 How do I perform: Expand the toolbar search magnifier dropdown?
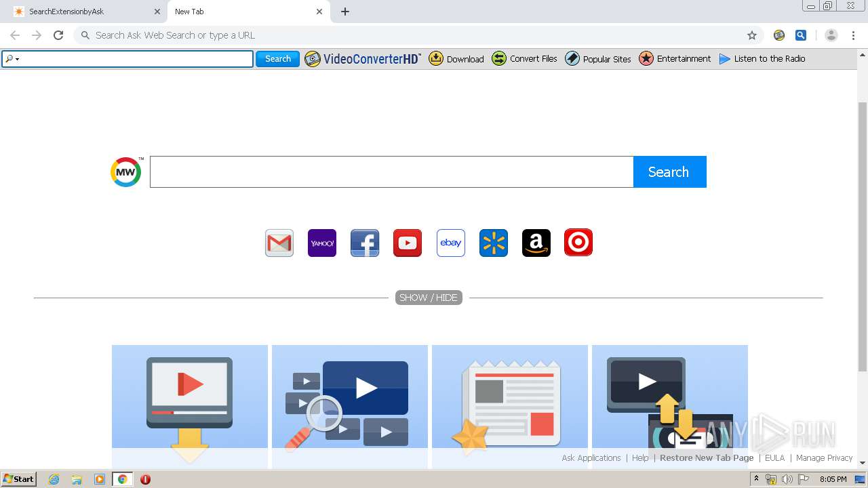12,59
